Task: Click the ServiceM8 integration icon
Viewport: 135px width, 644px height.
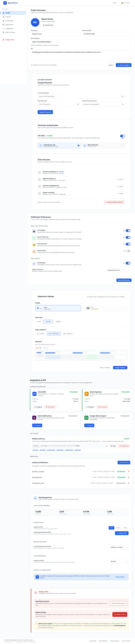Action: click(34, 394)
